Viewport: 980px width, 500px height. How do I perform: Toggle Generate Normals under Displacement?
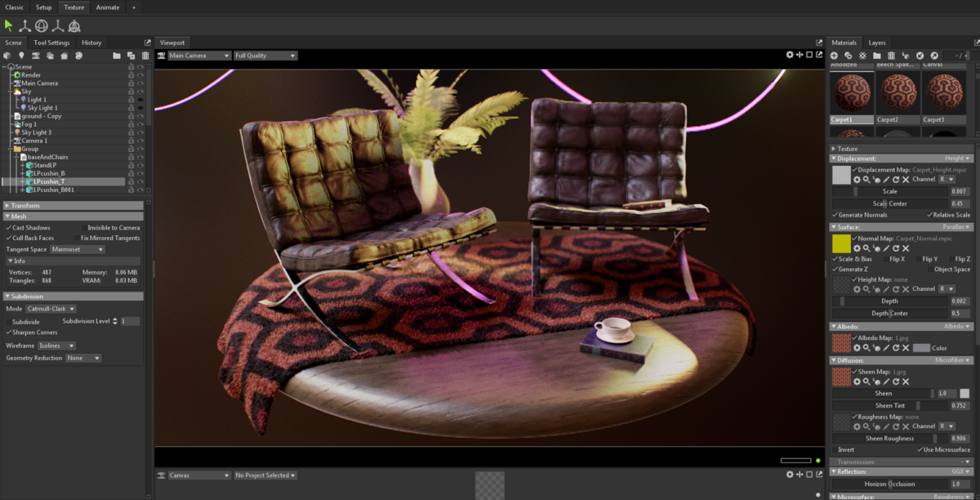[859, 213]
